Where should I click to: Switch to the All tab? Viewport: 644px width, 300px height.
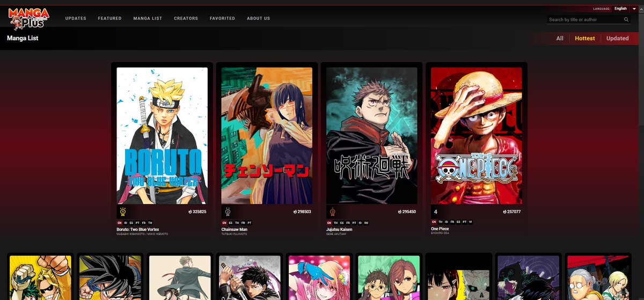560,38
